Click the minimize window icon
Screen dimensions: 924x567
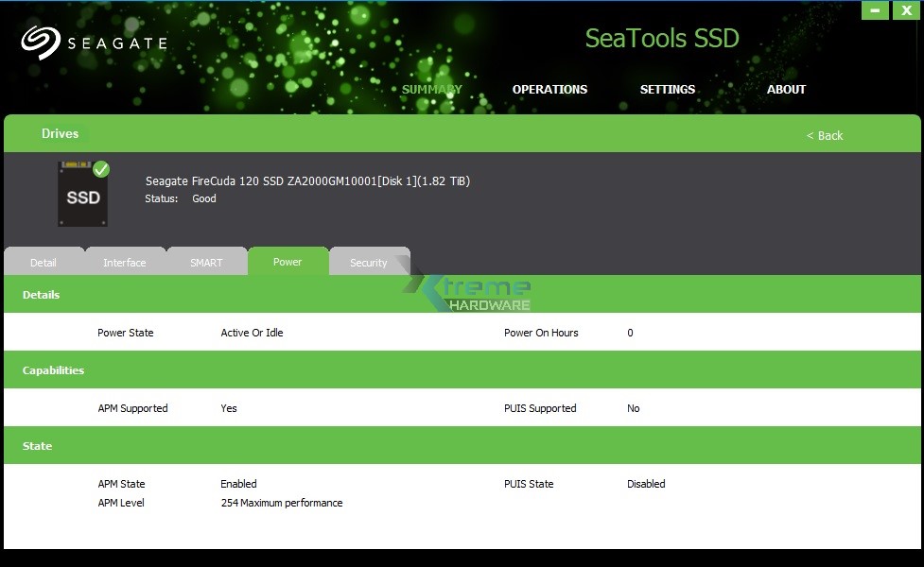(x=875, y=10)
